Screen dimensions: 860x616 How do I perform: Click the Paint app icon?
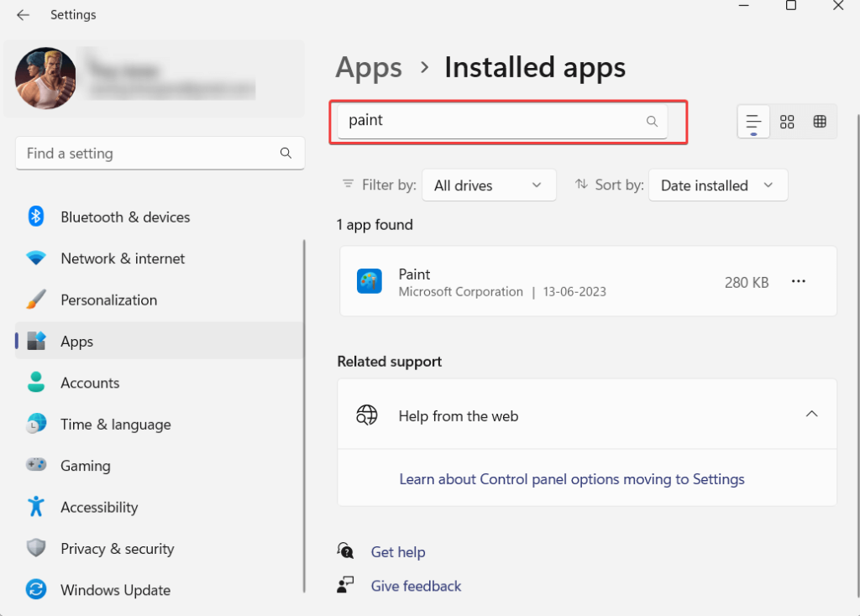370,281
